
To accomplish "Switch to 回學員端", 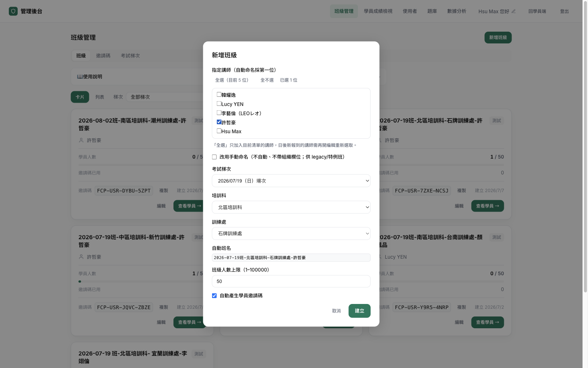I will [x=537, y=11].
